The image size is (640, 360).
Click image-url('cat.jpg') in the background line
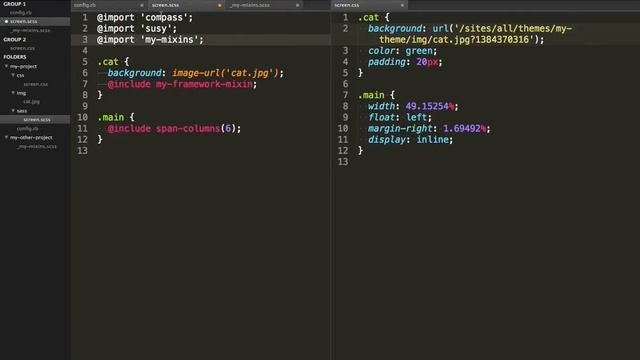pyautogui.click(x=225, y=73)
